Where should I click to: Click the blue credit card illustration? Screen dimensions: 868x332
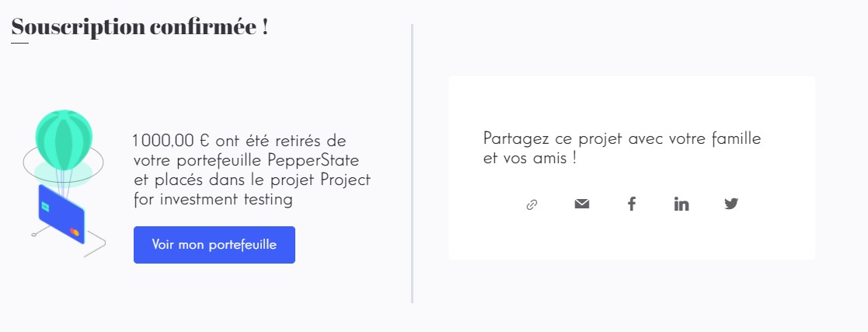61,215
